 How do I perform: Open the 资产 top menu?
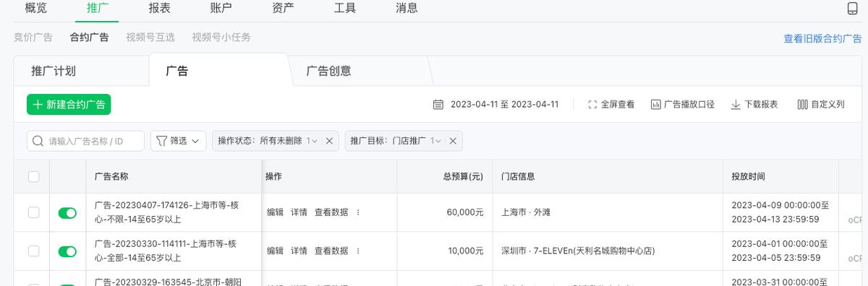[283, 8]
